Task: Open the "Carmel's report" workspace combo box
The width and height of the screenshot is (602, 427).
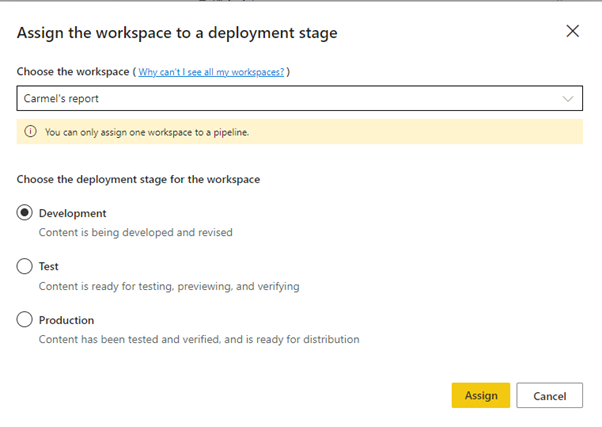Action: tap(290, 99)
